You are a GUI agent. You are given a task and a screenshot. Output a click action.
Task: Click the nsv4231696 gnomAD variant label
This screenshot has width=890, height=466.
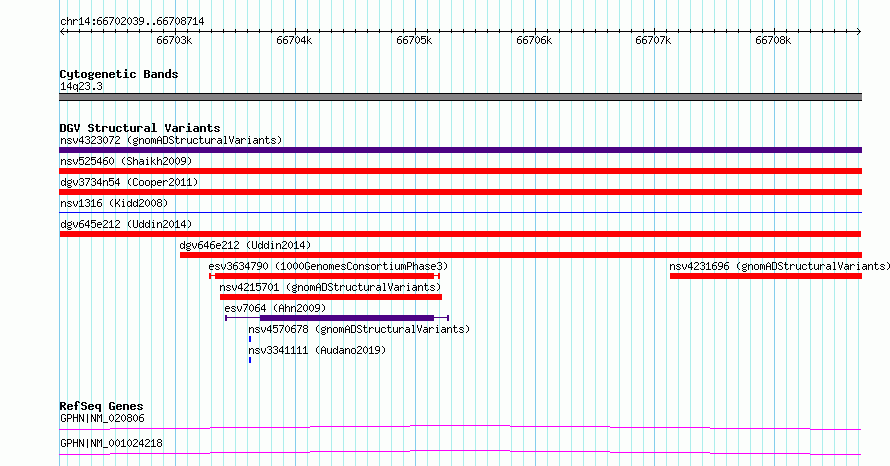(x=779, y=266)
